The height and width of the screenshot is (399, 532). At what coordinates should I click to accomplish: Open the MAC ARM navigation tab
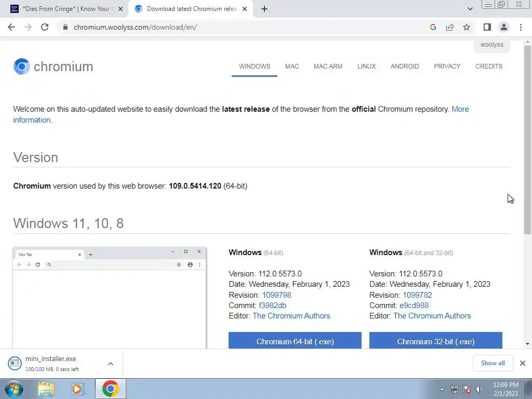(328, 66)
